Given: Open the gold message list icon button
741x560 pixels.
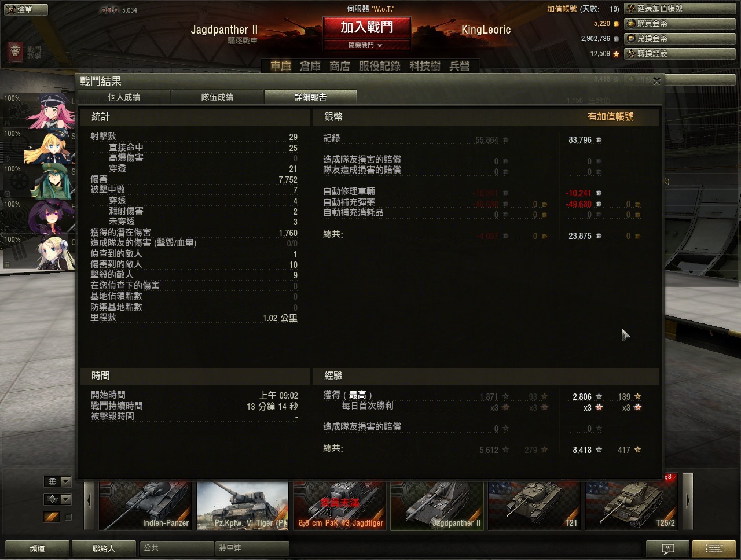Looking at the screenshot, I should click(x=714, y=548).
